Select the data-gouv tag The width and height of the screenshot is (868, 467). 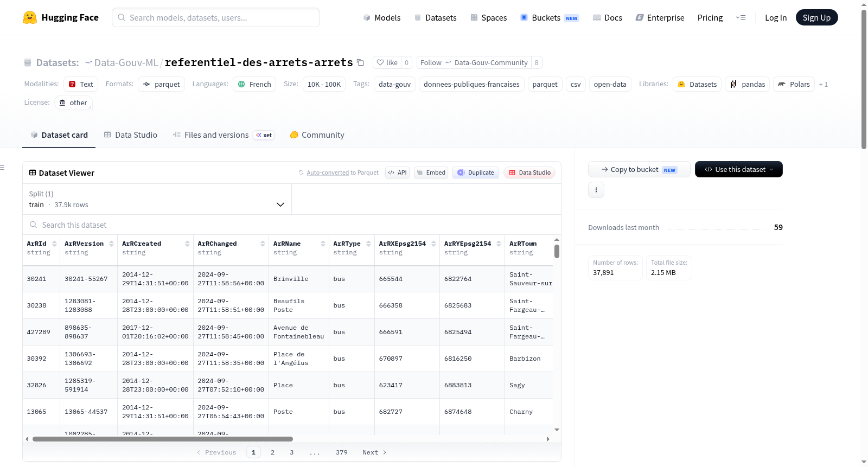click(394, 84)
